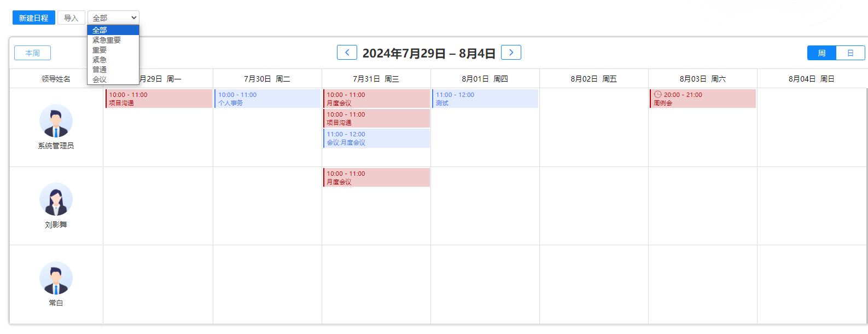Open the 全部 priority filter dropdown

click(113, 18)
